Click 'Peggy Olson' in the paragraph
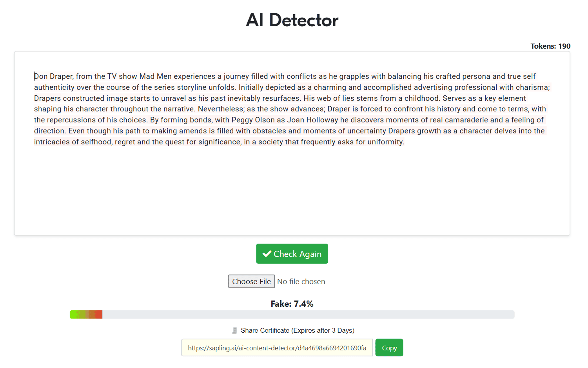Screen dimensions: 588x368 pos(253,120)
